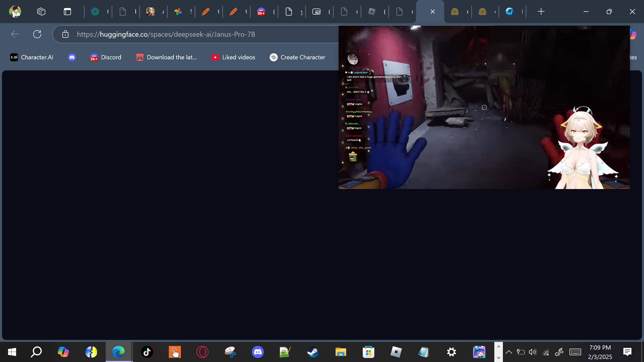The width and height of the screenshot is (644, 362).
Task: Switch to the blue swirl favicon tab
Action: (x=509, y=12)
